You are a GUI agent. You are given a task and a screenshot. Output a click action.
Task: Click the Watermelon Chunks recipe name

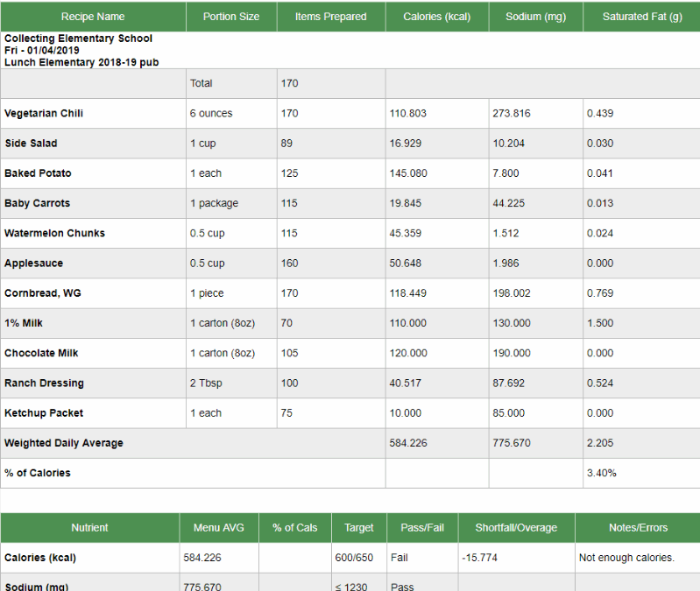click(x=55, y=233)
